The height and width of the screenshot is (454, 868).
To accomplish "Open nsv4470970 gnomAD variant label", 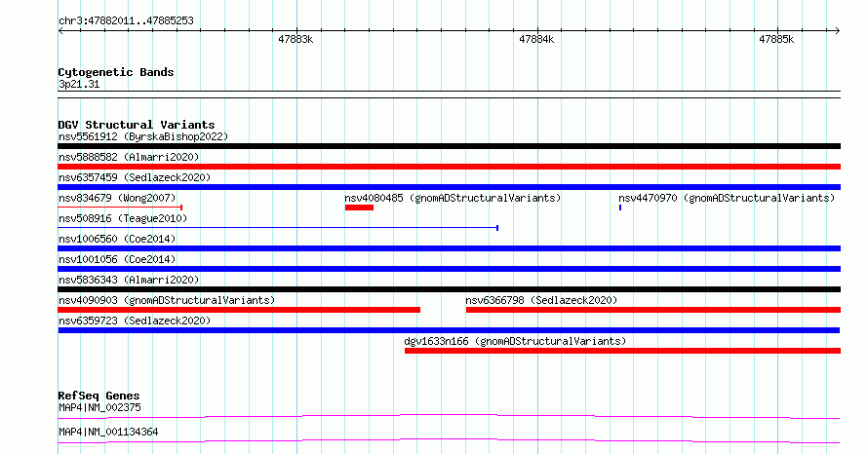I will pyautogui.click(x=727, y=198).
